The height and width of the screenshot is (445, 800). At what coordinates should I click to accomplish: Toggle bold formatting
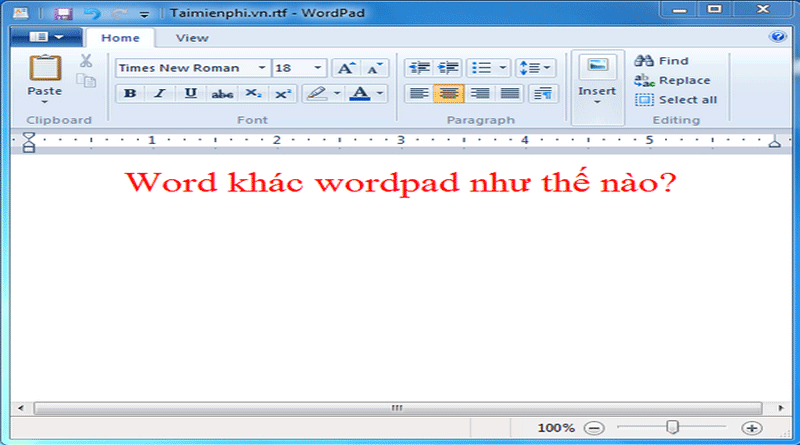coord(130,93)
